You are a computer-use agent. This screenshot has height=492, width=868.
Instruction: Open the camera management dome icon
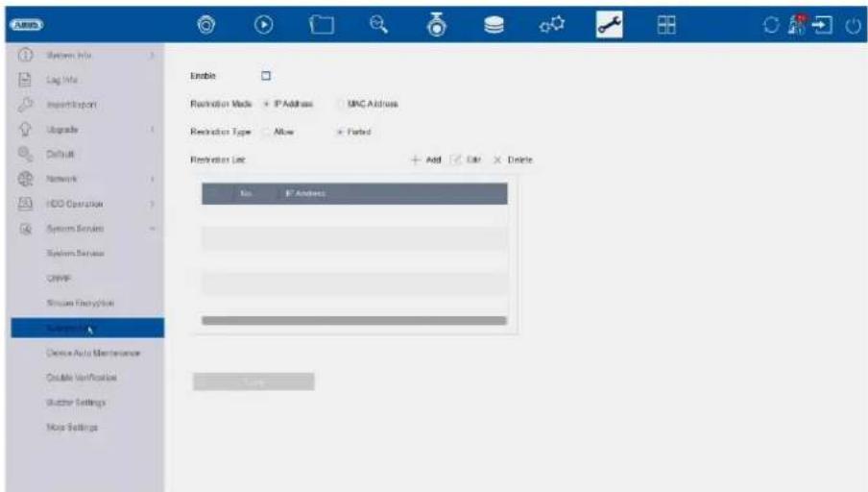click(437, 24)
